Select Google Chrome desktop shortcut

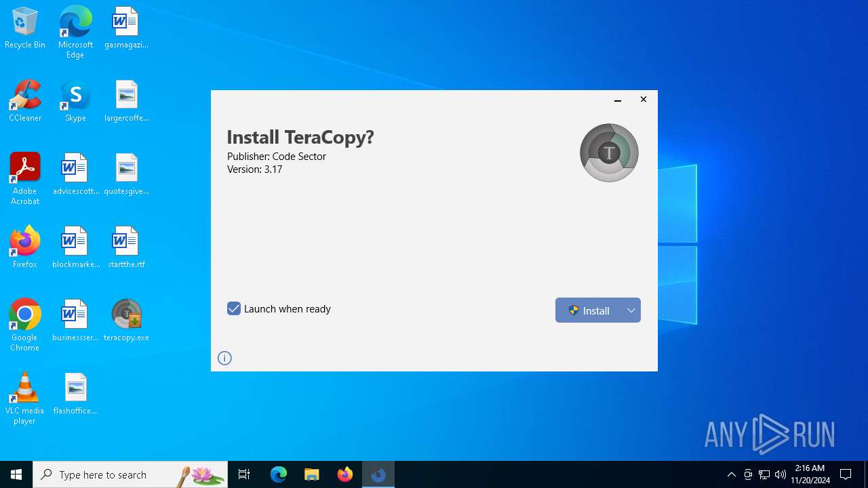click(25, 325)
